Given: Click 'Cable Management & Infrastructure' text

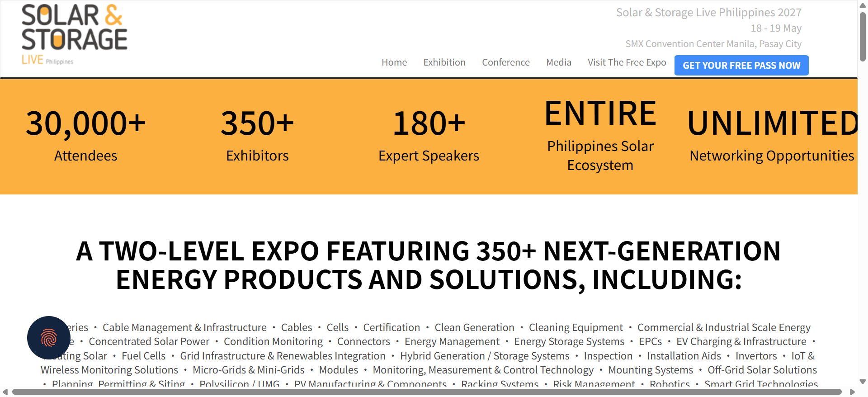Looking at the screenshot, I should tap(184, 327).
